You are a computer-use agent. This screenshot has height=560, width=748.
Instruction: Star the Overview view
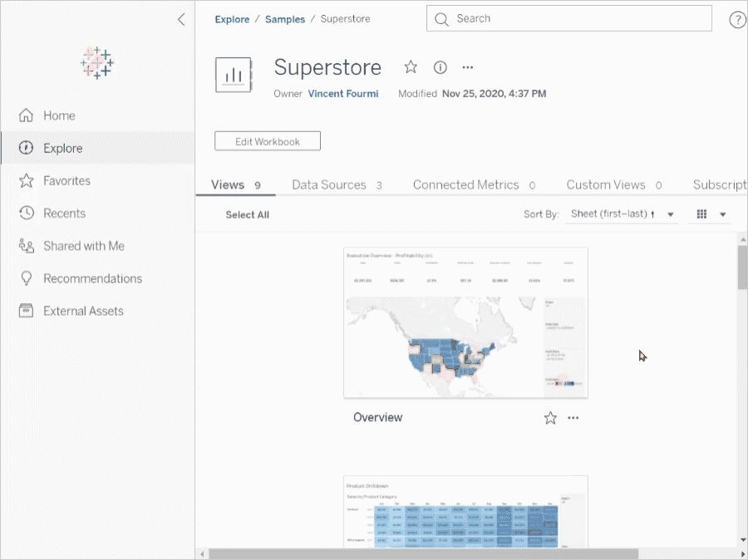[549, 418]
